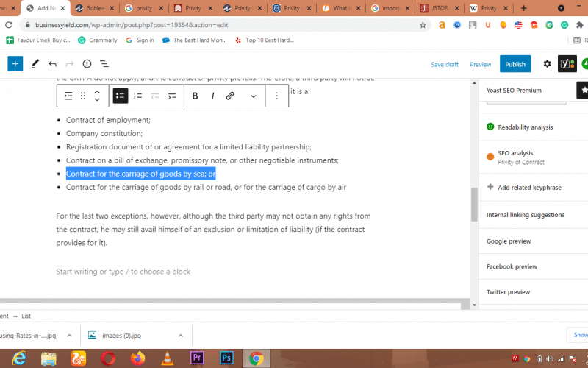Apply italic formatting to selected text
Image resolution: width=588 pixels, height=368 pixels.
click(x=212, y=96)
